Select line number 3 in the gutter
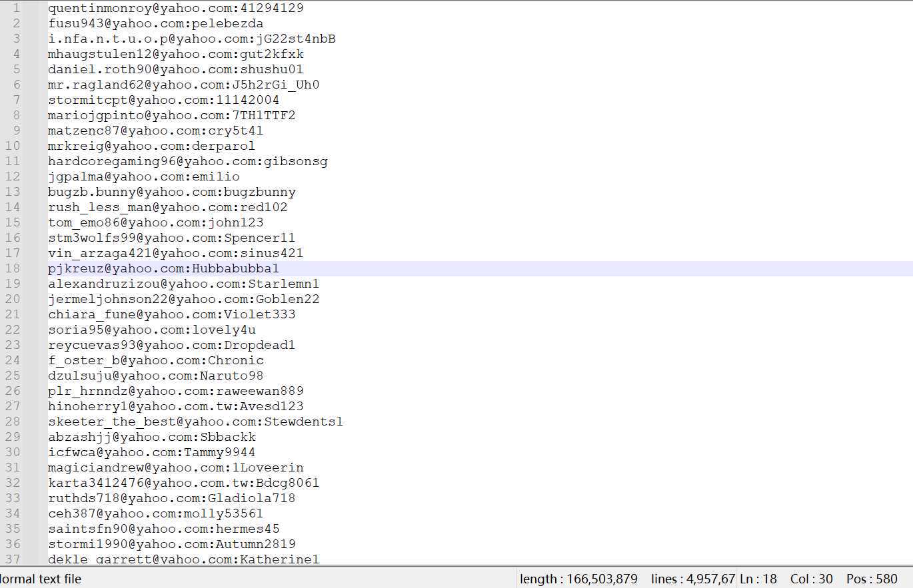 pos(16,39)
